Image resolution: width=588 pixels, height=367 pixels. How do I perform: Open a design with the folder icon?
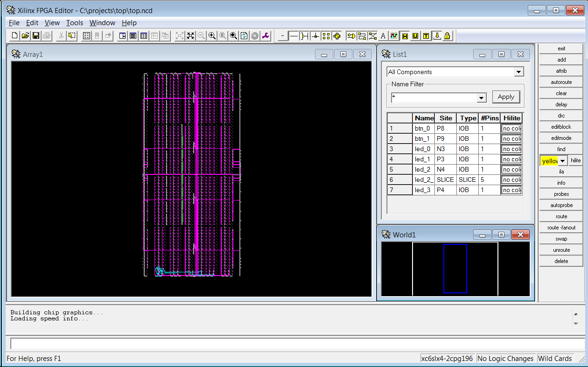tap(25, 35)
